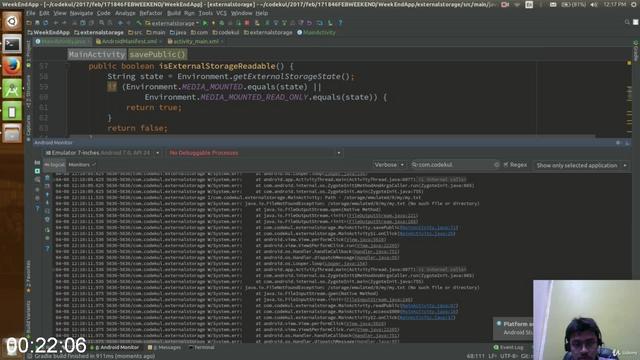Switch to activity_main.xml editor tab
Screen dimensions: 640x360
pos(196,42)
